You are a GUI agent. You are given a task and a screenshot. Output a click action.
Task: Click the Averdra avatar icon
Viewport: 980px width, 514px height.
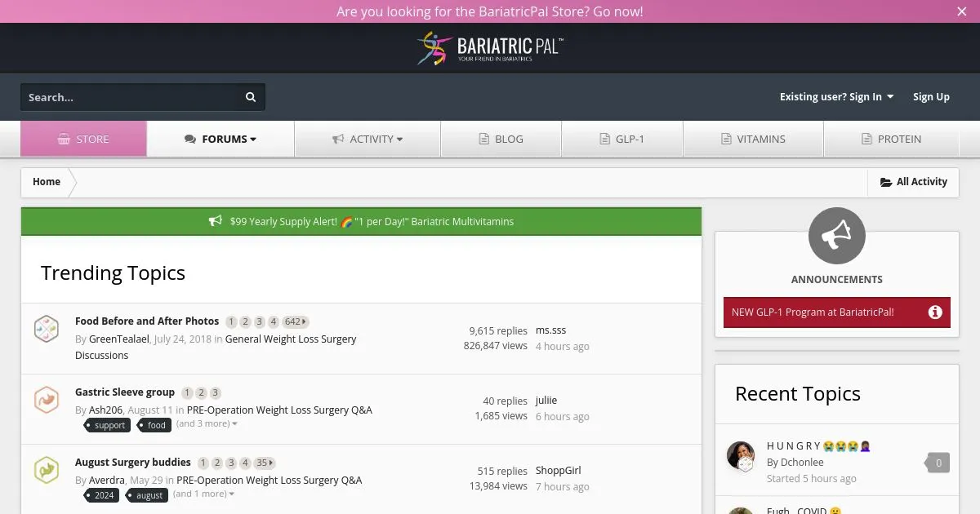47,470
